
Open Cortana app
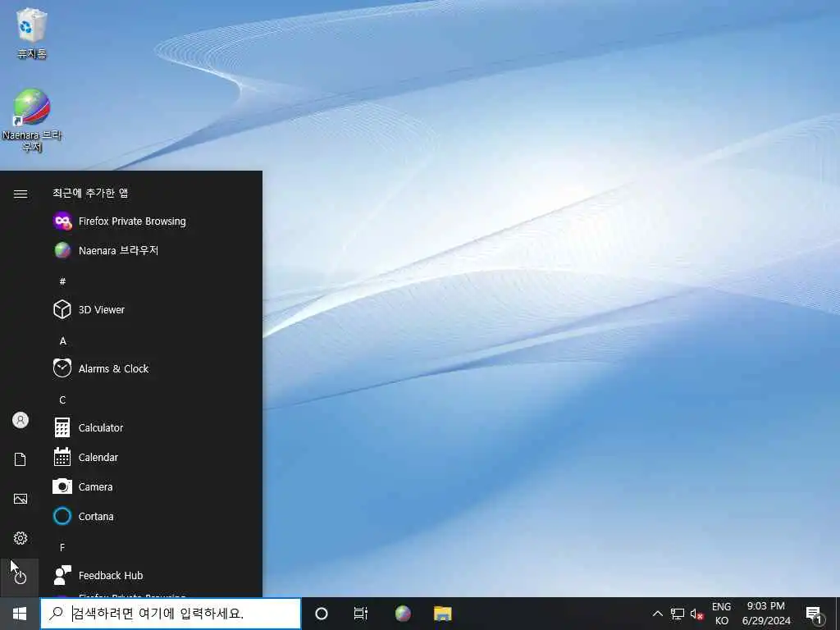pos(157,516)
